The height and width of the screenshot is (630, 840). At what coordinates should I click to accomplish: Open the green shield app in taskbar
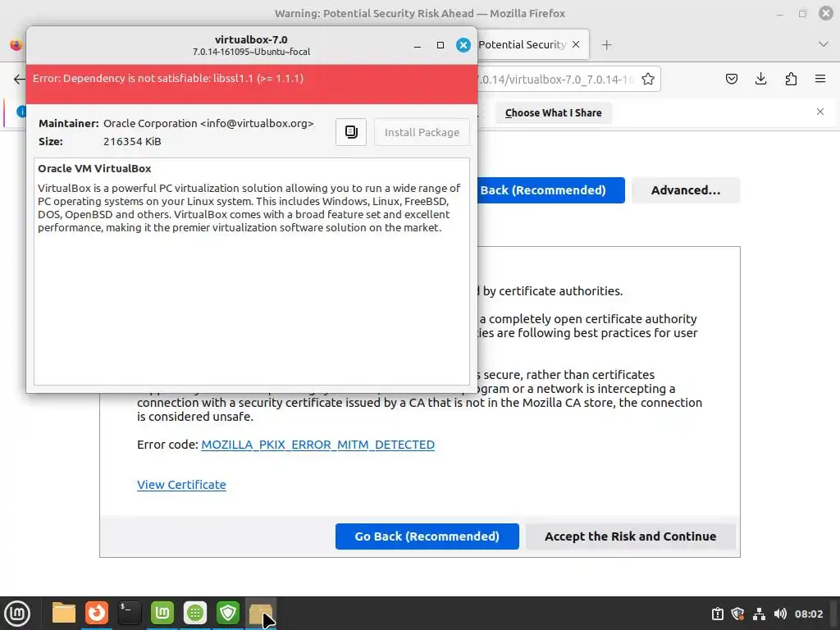click(x=228, y=613)
